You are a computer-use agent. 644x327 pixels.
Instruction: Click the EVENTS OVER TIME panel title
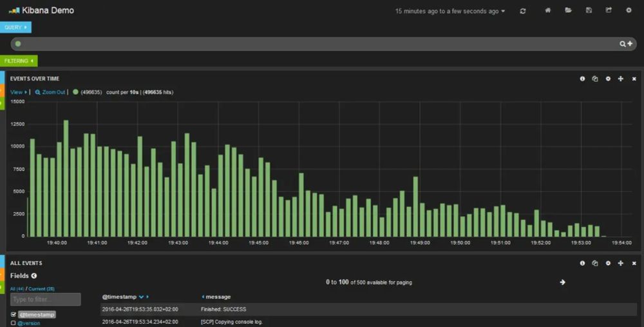tap(35, 79)
